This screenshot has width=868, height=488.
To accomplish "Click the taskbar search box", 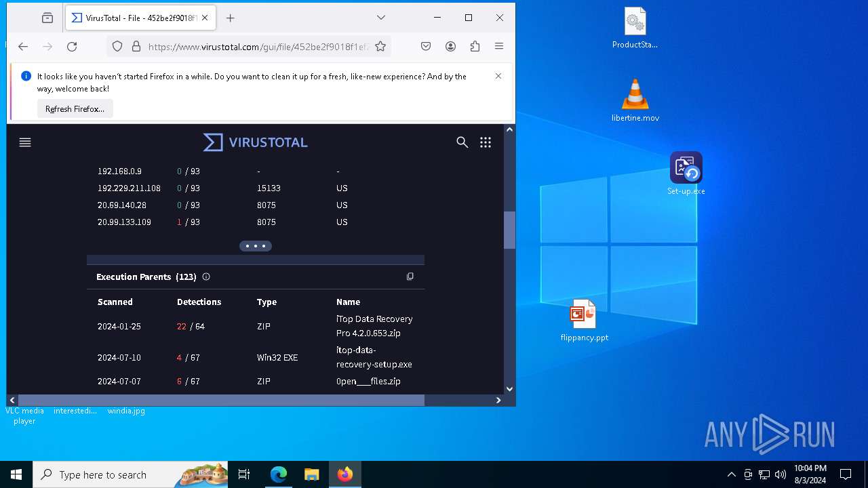I will [130, 474].
